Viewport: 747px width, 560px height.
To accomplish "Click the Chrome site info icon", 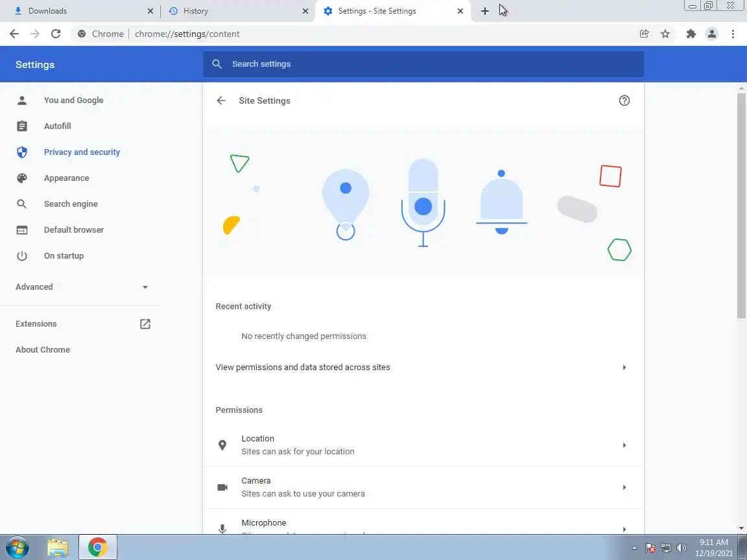I will point(82,34).
